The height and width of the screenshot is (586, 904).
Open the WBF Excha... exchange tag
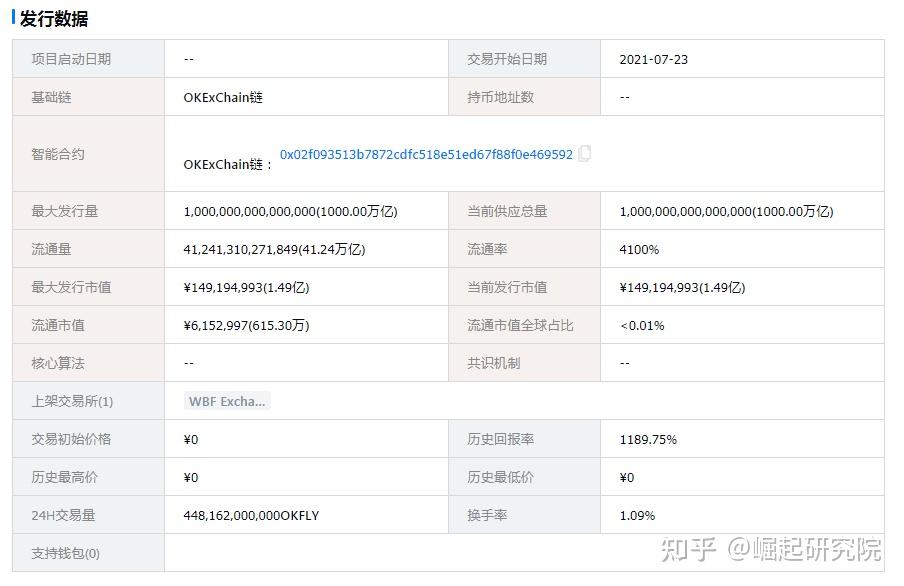(x=227, y=401)
